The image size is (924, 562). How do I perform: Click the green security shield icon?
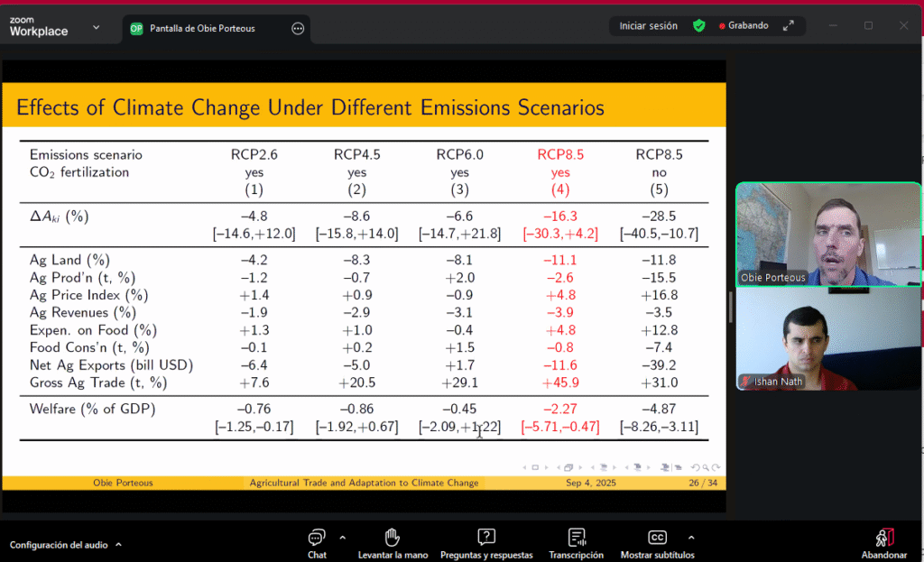(698, 26)
